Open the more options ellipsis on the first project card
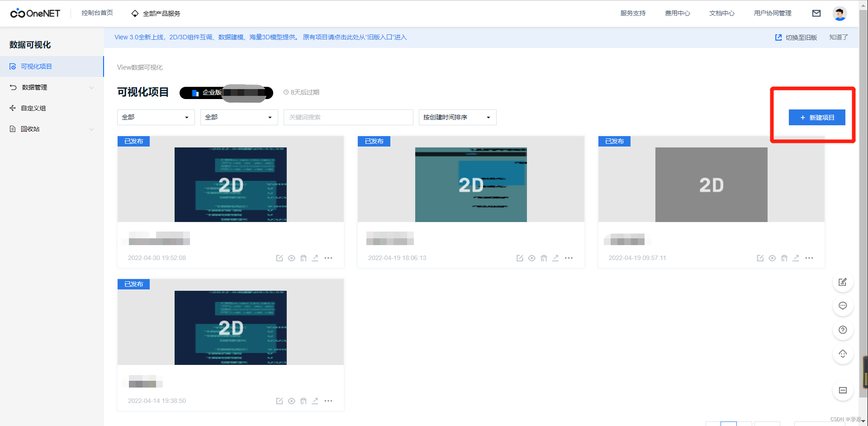The width and height of the screenshot is (868, 426). (x=328, y=258)
